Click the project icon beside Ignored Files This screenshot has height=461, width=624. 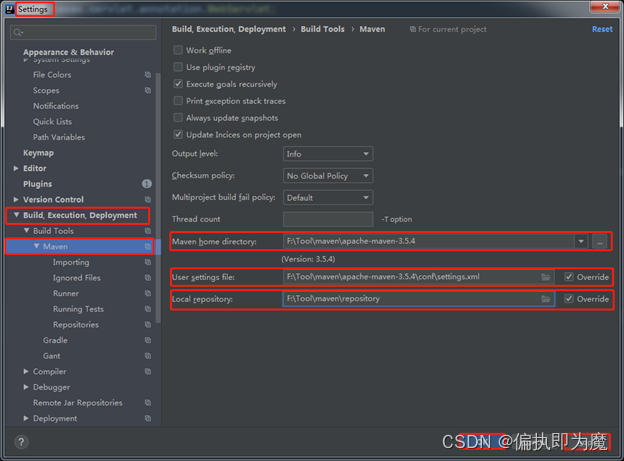click(x=148, y=277)
